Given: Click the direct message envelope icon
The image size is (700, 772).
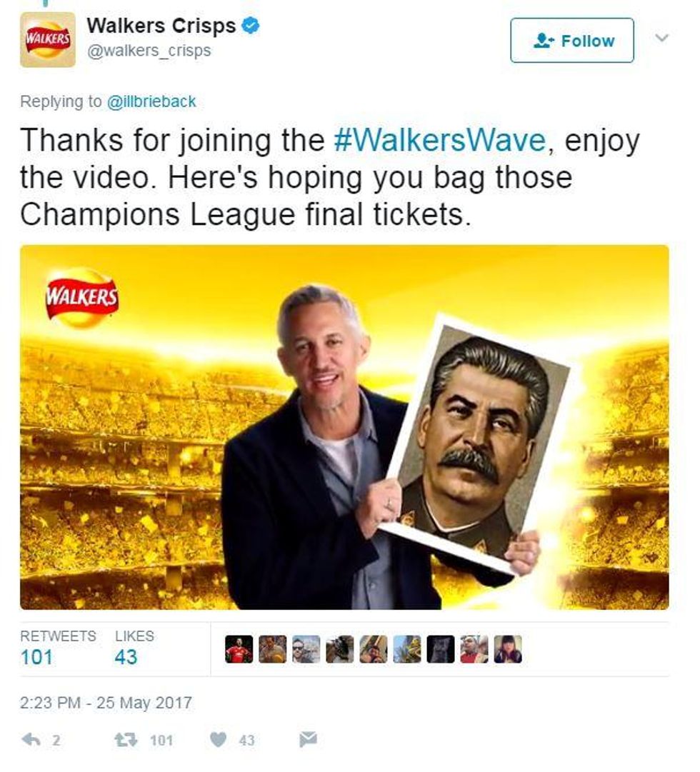Looking at the screenshot, I should coord(308,738).
